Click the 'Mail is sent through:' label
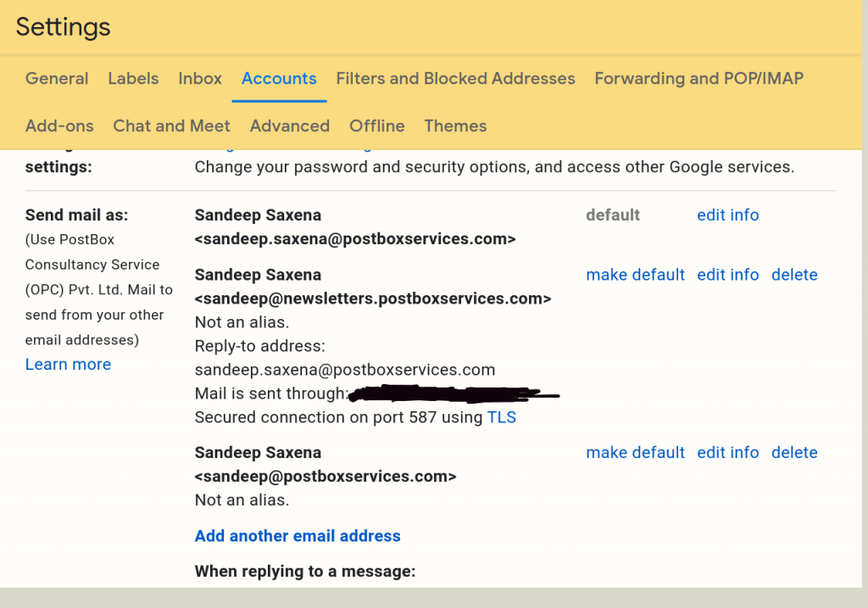 [271, 393]
